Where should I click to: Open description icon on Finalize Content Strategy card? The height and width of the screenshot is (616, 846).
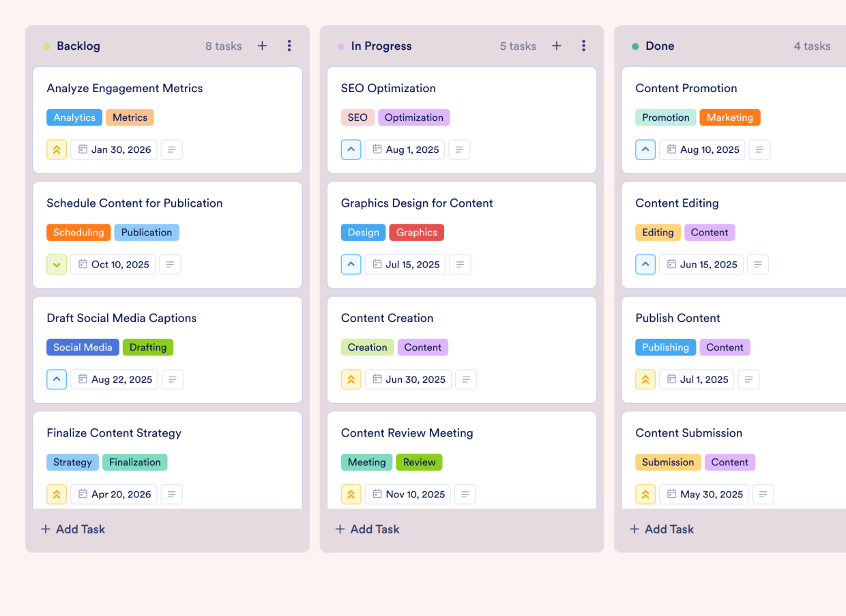click(x=172, y=495)
